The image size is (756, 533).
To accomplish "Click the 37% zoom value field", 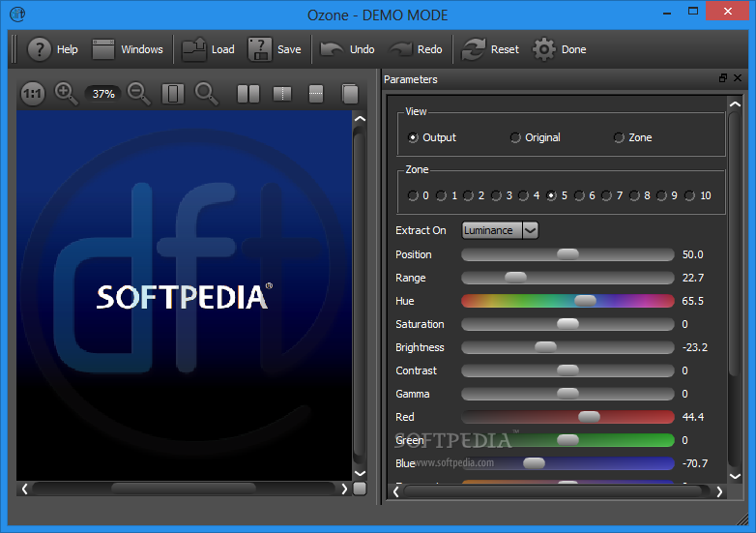I will coord(103,94).
